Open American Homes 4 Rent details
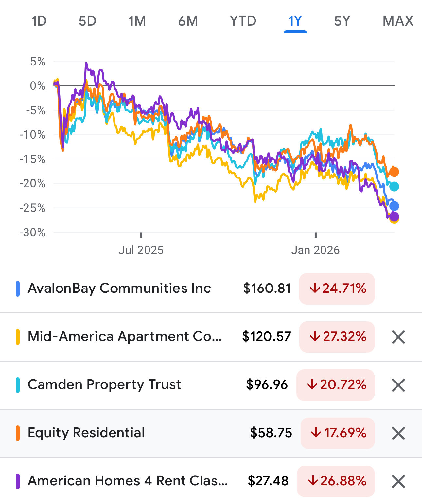 point(128,481)
